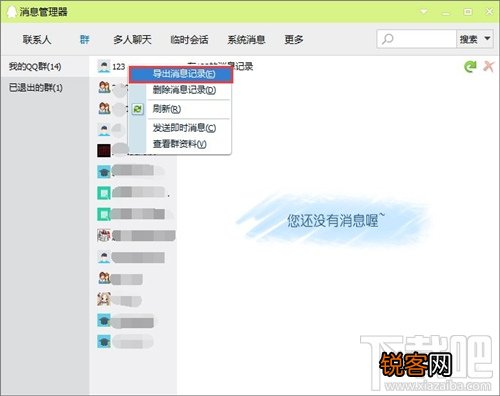The image size is (500, 396).
Task: Open the 更多 menu
Action: pyautogui.click(x=294, y=40)
